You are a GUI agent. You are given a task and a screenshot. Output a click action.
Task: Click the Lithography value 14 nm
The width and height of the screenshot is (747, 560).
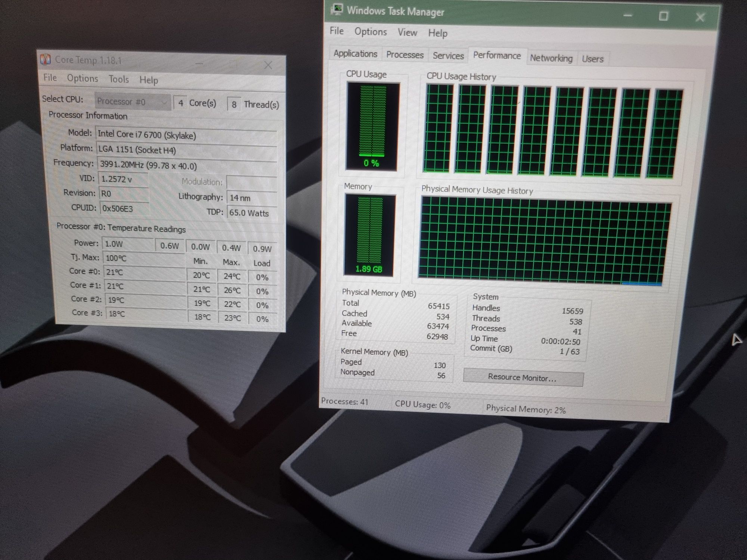click(252, 198)
